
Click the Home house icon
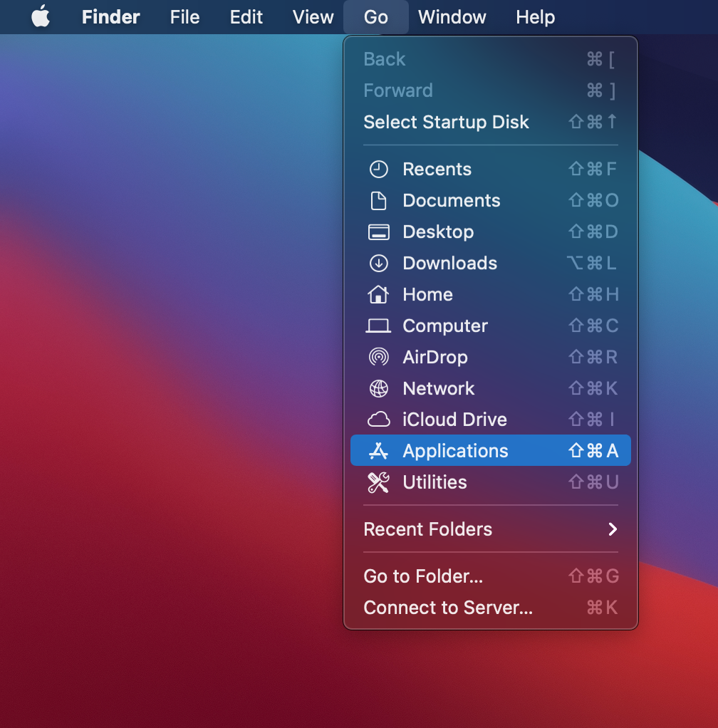(x=378, y=294)
